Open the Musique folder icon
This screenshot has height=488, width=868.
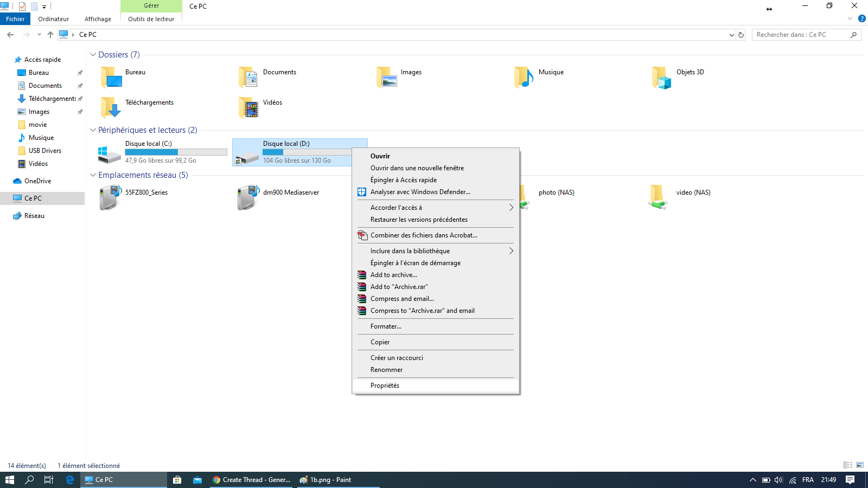(x=524, y=77)
